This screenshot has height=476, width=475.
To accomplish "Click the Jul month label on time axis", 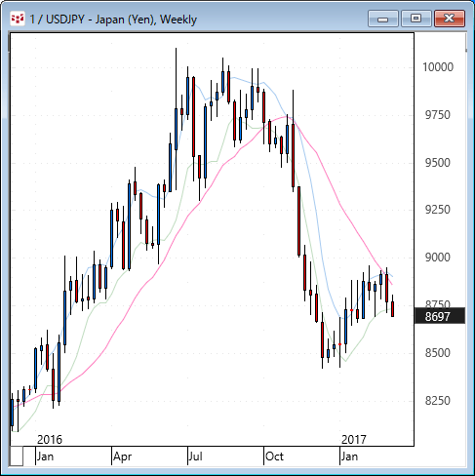I will [x=196, y=456].
